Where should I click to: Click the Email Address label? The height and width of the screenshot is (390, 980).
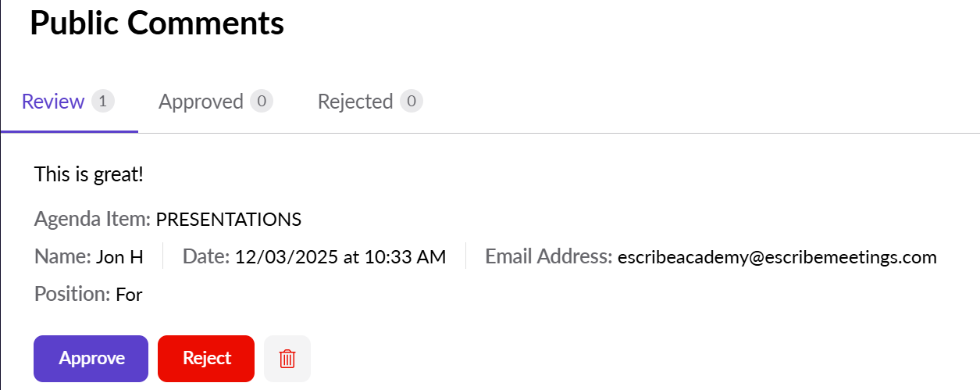click(548, 256)
